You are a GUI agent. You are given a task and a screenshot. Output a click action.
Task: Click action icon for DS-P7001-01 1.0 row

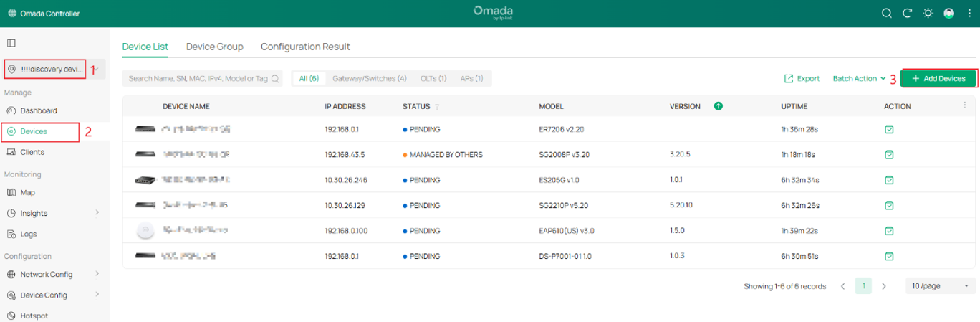[889, 256]
